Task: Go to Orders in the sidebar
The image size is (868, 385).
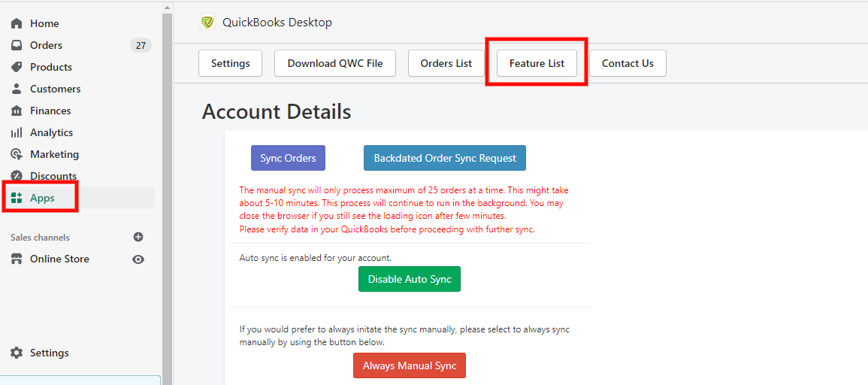Action: [46, 45]
